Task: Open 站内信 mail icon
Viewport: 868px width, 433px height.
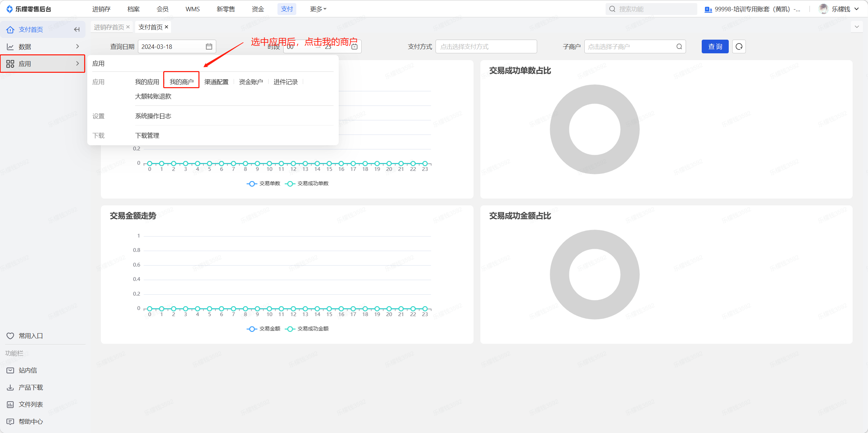Action: pos(10,370)
